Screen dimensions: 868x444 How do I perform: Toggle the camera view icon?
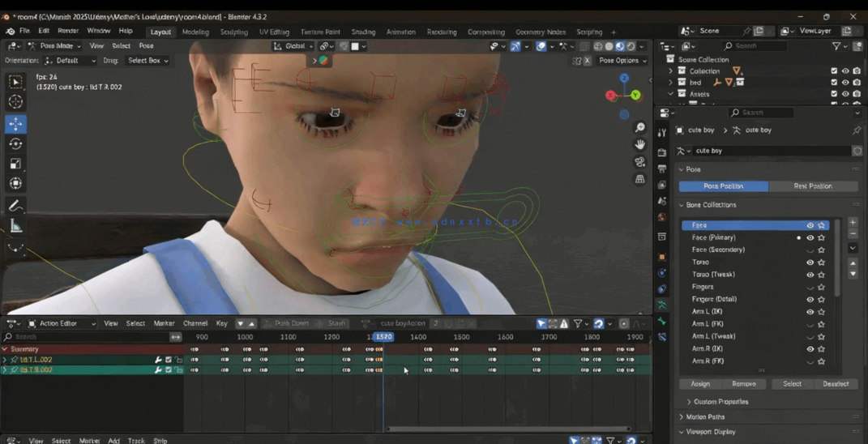click(x=640, y=162)
